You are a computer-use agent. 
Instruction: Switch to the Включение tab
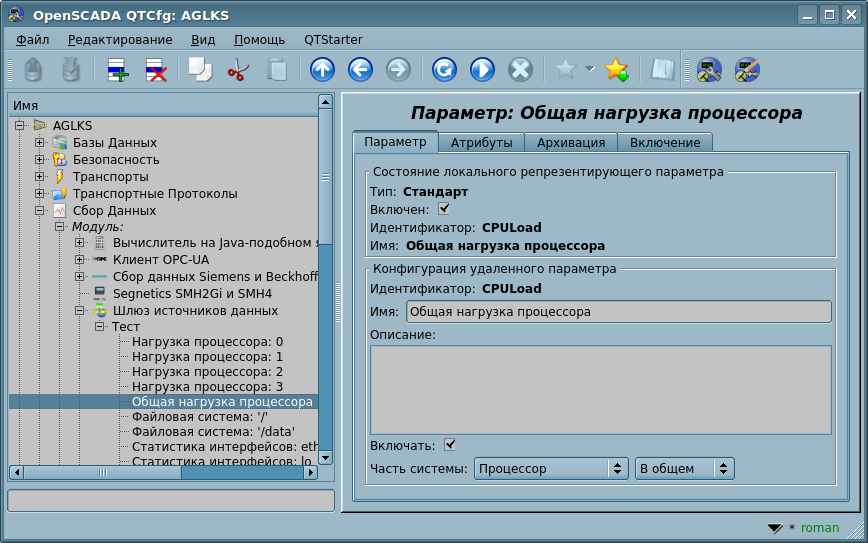(665, 143)
